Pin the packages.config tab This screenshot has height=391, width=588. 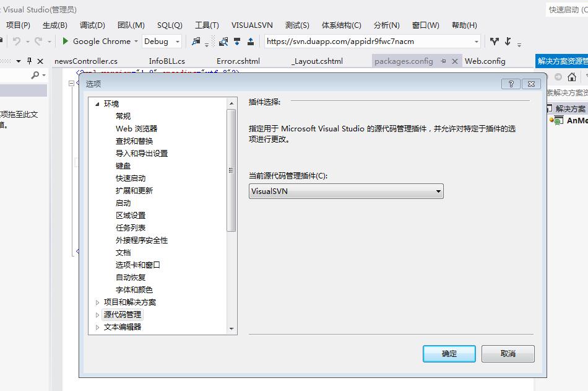point(443,61)
